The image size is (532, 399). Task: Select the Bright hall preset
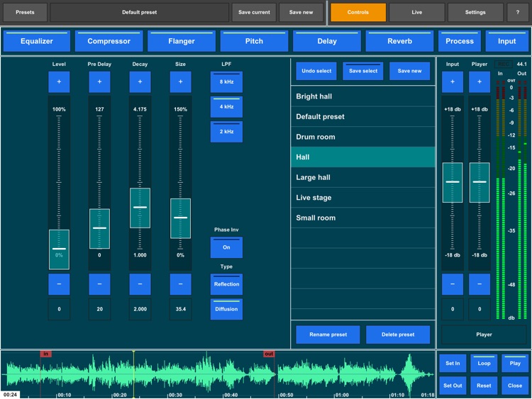pyautogui.click(x=362, y=96)
